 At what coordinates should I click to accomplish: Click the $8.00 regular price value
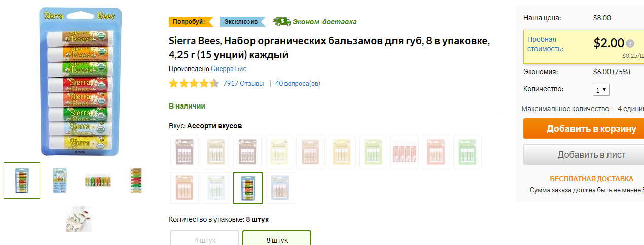pyautogui.click(x=602, y=18)
